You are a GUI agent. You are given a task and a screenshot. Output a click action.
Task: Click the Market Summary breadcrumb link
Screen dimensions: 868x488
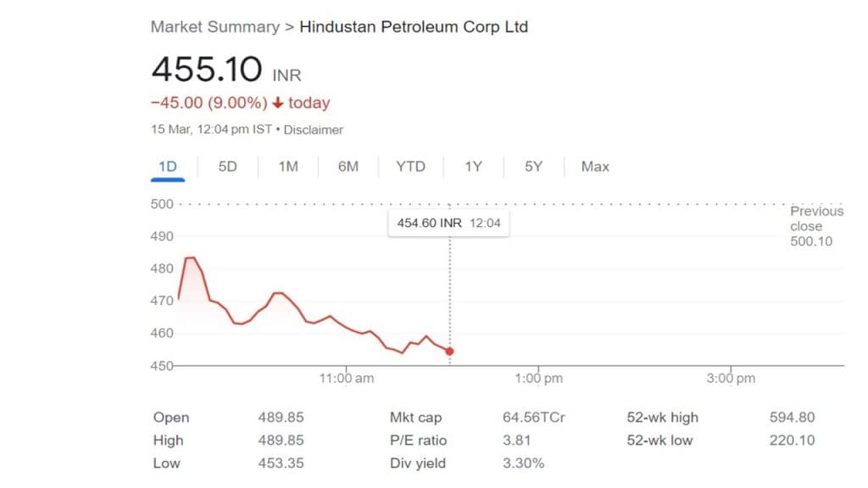(x=214, y=27)
